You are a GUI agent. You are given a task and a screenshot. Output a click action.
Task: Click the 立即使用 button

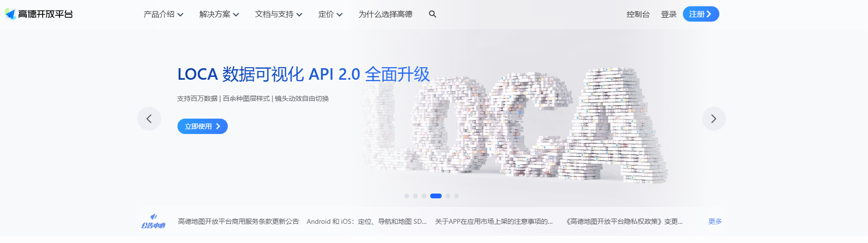[202, 126]
